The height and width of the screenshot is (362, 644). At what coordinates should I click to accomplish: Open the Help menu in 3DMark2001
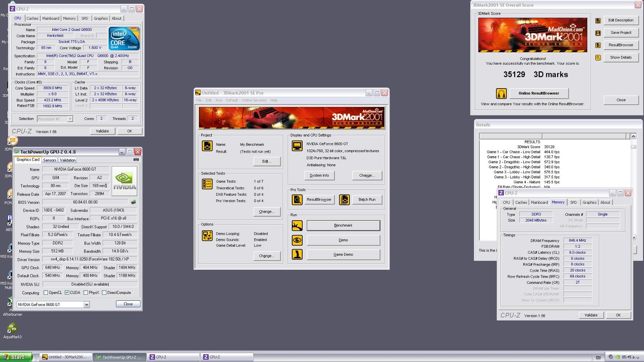274,100
